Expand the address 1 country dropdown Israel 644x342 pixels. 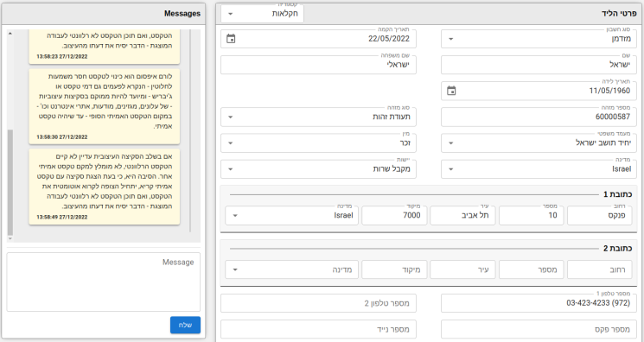291,216
